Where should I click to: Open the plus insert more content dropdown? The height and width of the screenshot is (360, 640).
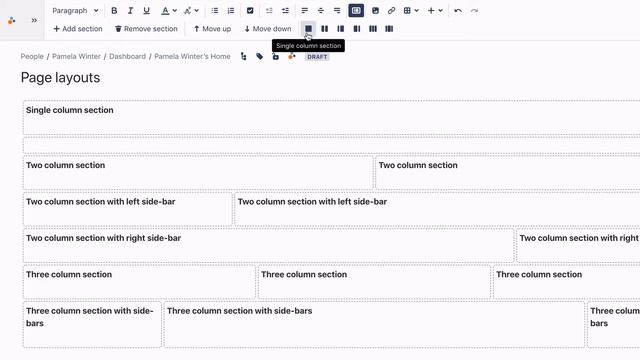435,11
